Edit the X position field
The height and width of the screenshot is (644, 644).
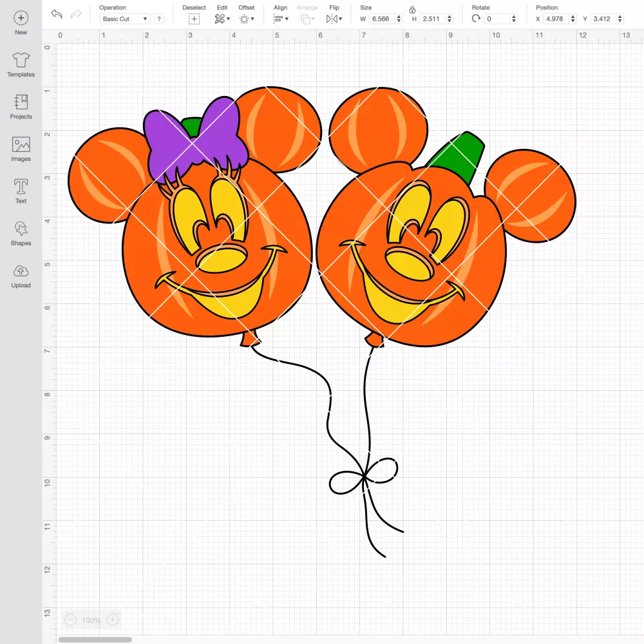[556, 19]
